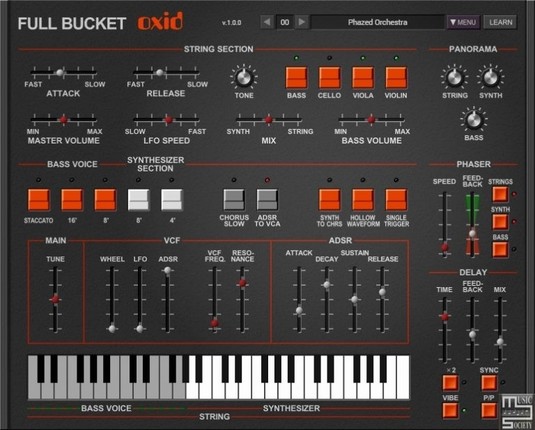Toggle the delay VIBE button
Image resolution: width=535 pixels, height=430 pixels.
tap(450, 410)
